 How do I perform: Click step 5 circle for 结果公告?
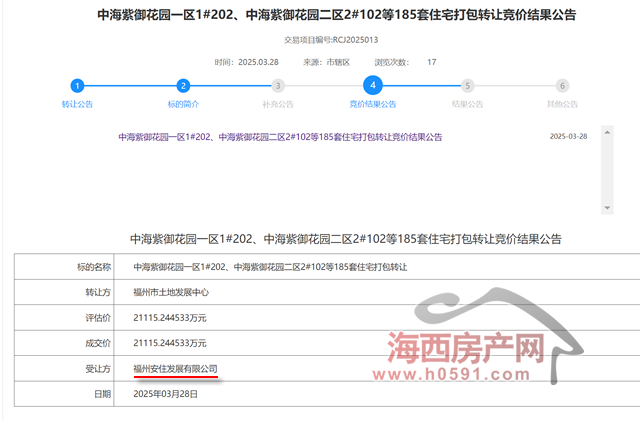(x=467, y=86)
